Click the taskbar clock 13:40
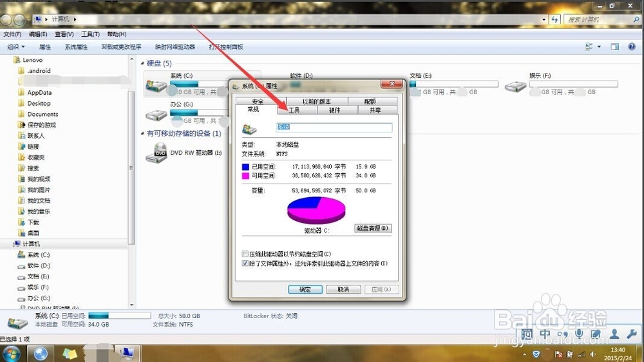The height and width of the screenshot is (362, 644). click(x=618, y=350)
